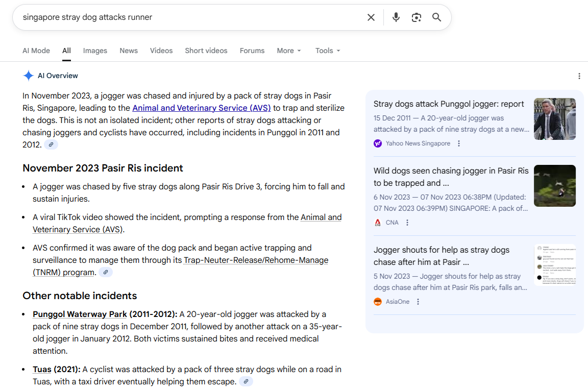Open CNA result three-dot menu
This screenshot has width=588, height=391.
[x=407, y=223]
